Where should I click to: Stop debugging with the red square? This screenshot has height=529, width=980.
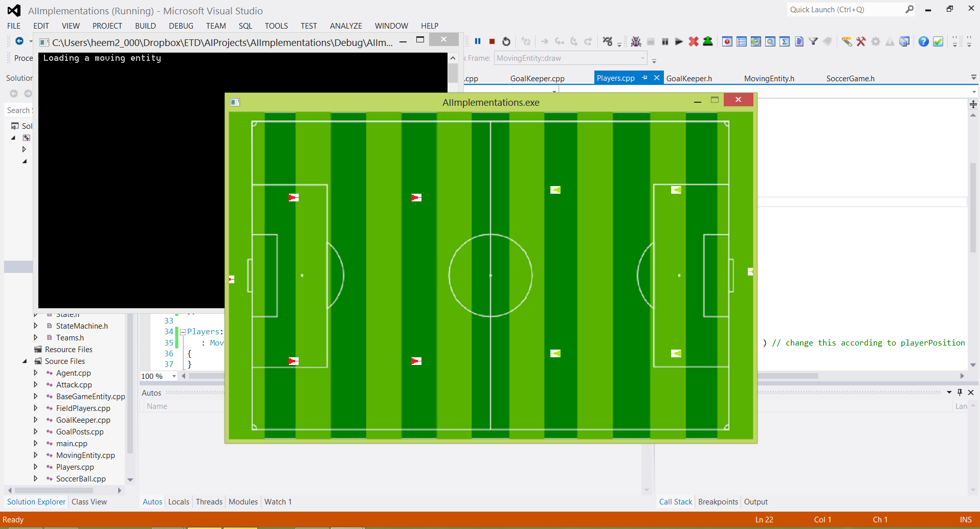tap(492, 41)
